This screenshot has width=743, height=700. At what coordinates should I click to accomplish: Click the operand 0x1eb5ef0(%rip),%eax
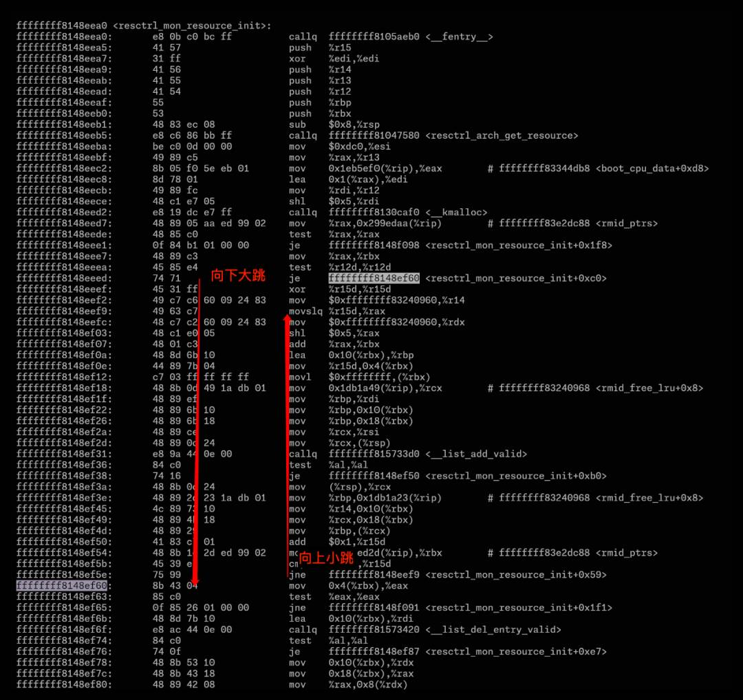[385, 168]
